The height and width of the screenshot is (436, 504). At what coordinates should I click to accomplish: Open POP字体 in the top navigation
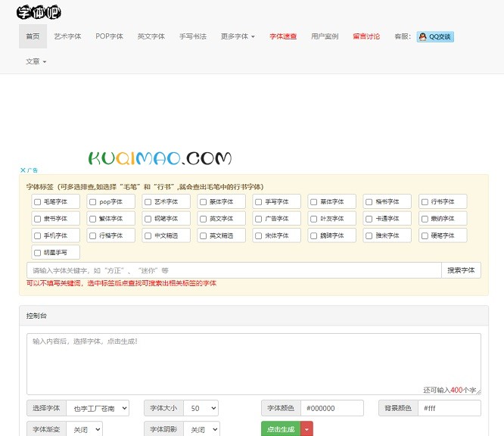pos(109,36)
